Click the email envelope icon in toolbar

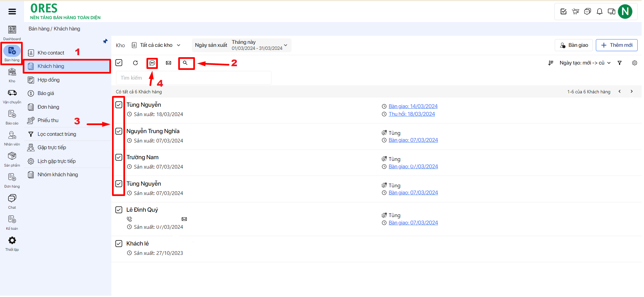pyautogui.click(x=169, y=63)
